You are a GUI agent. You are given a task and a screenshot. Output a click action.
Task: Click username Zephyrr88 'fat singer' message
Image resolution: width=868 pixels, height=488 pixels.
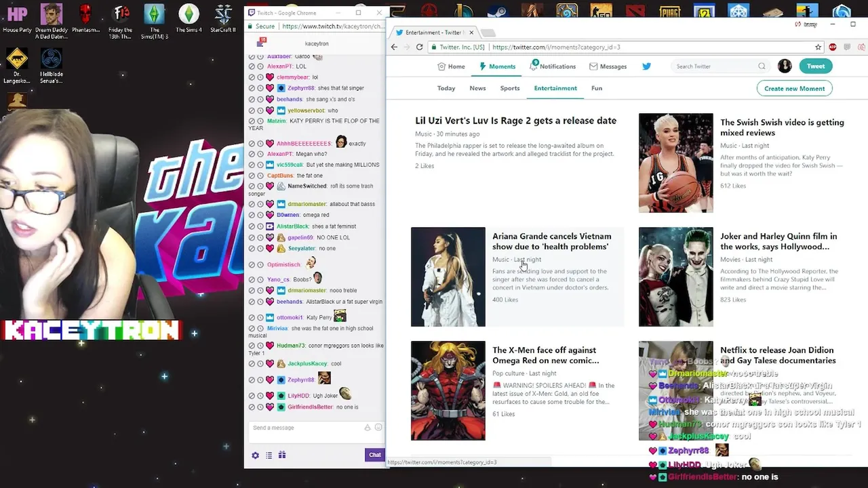click(x=300, y=88)
